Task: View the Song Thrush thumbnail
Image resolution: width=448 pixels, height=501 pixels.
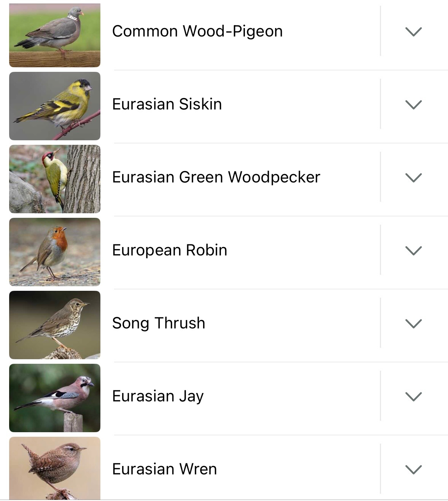Action: click(x=55, y=325)
